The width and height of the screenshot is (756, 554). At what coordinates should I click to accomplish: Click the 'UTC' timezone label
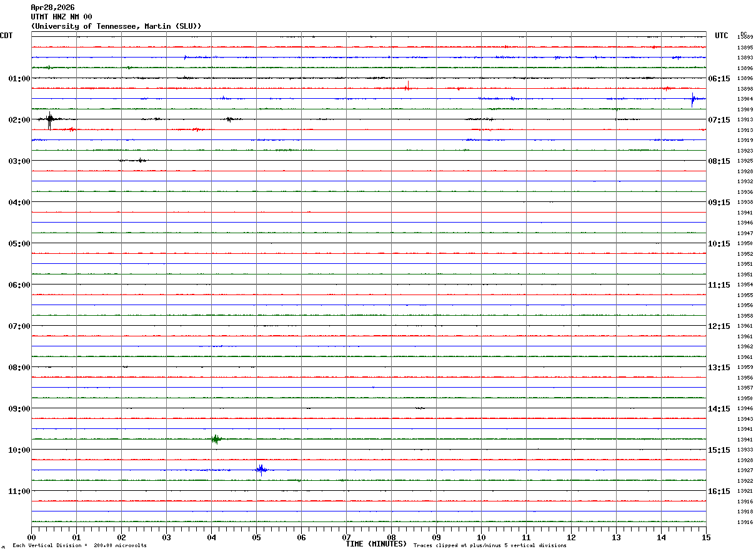(x=722, y=36)
